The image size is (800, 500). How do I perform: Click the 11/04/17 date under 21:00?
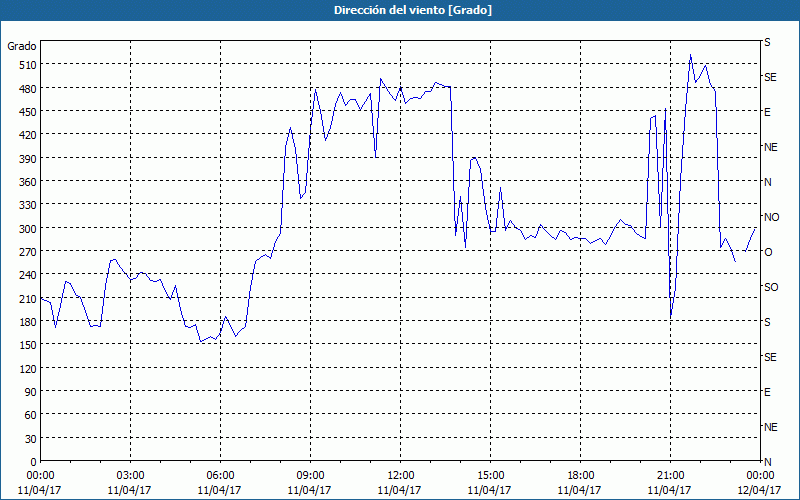point(669,490)
